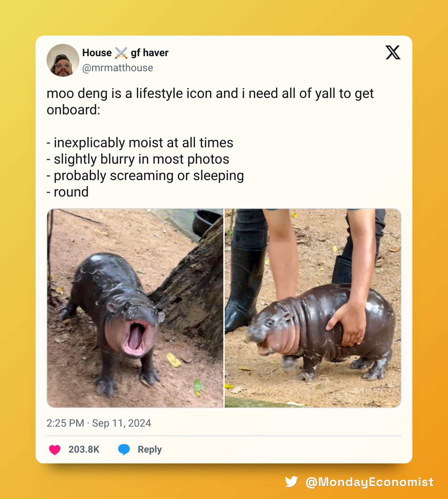Click the "inexplicably moist at all times" line

[x=140, y=143]
